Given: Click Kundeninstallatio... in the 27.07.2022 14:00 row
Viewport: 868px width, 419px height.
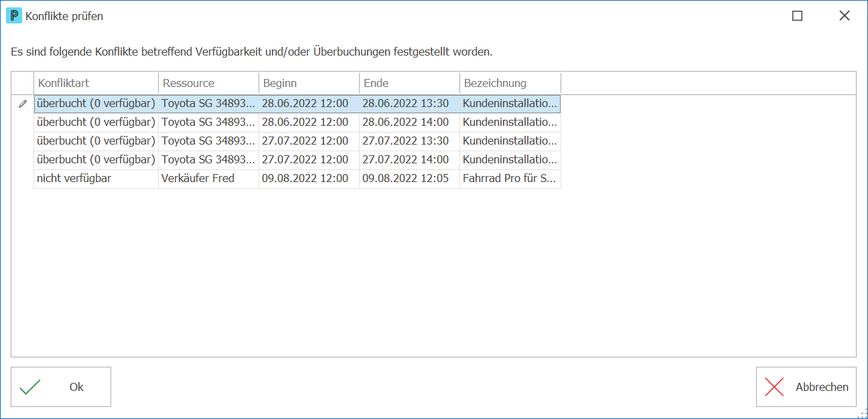Looking at the screenshot, I should pyautogui.click(x=510, y=160).
